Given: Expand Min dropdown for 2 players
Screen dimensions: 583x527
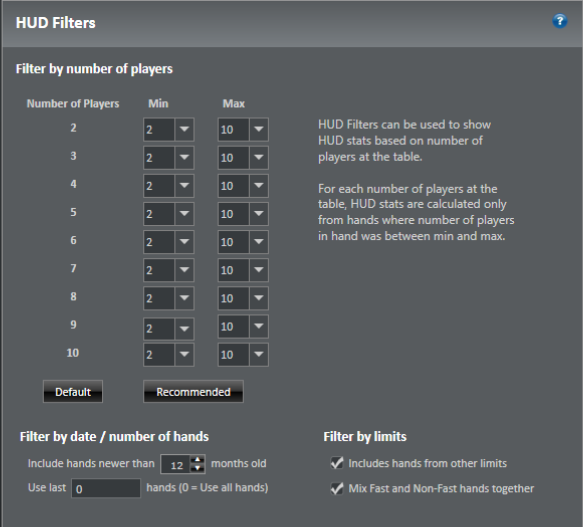Looking at the screenshot, I should [x=168, y=129].
